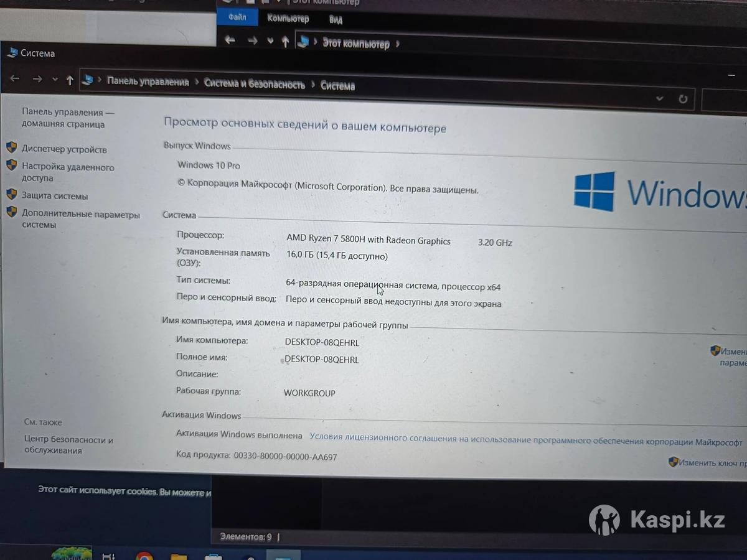
Task: Open Файл menu in Explorer window
Action: click(237, 17)
